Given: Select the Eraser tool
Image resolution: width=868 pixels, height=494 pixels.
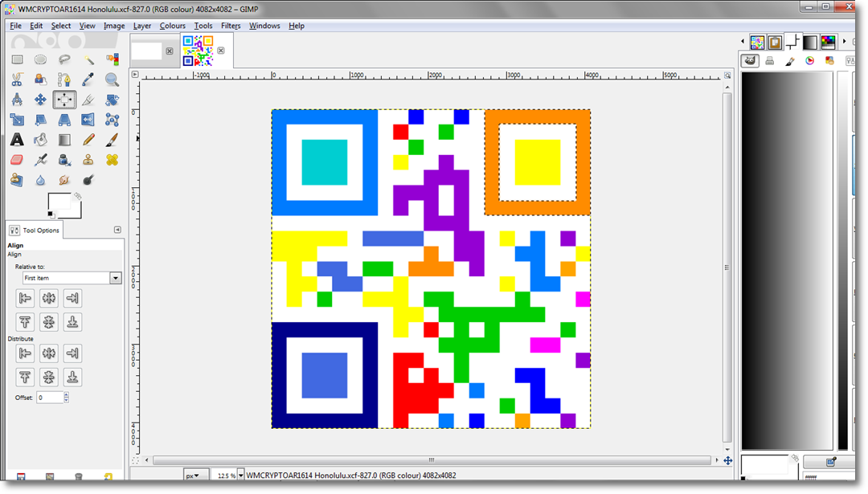Looking at the screenshot, I should (x=17, y=160).
